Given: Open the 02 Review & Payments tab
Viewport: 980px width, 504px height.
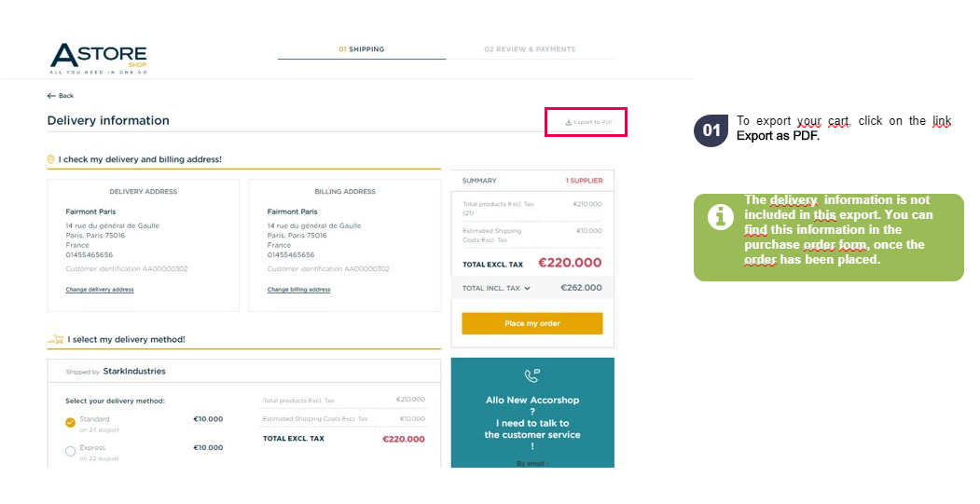Looking at the screenshot, I should 530,49.
